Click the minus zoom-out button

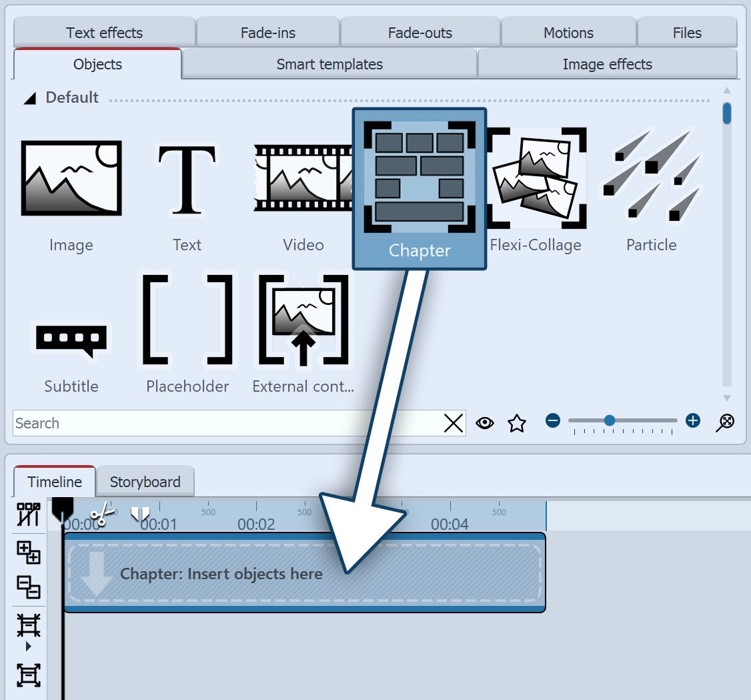pos(553,420)
